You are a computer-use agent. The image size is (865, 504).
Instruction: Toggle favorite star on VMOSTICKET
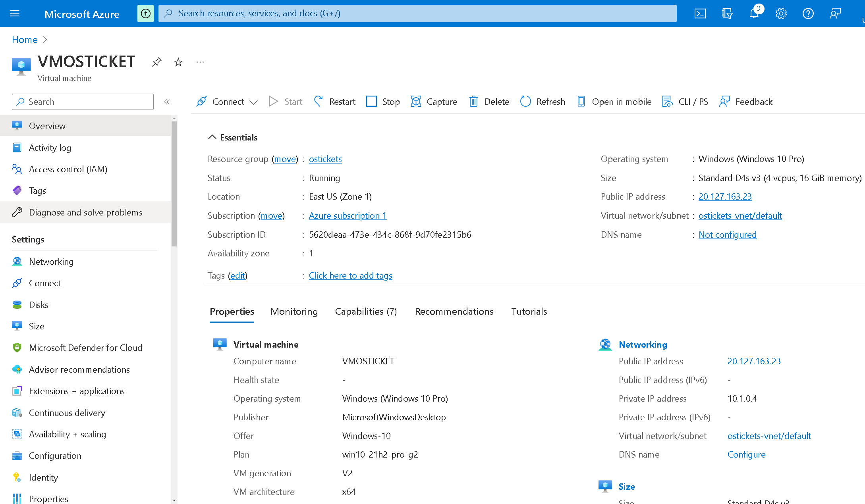(x=178, y=62)
